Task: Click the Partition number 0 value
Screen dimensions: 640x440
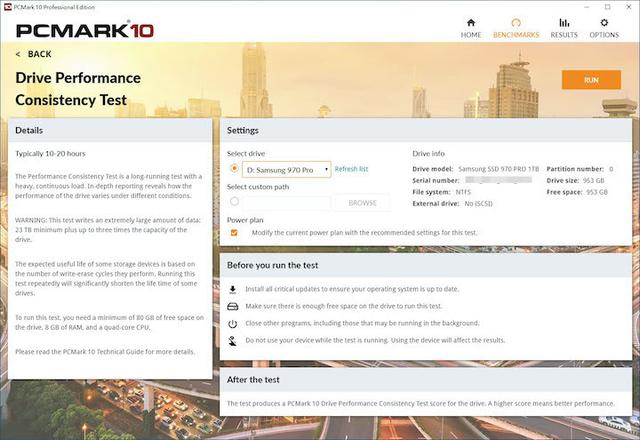Action: click(x=611, y=169)
